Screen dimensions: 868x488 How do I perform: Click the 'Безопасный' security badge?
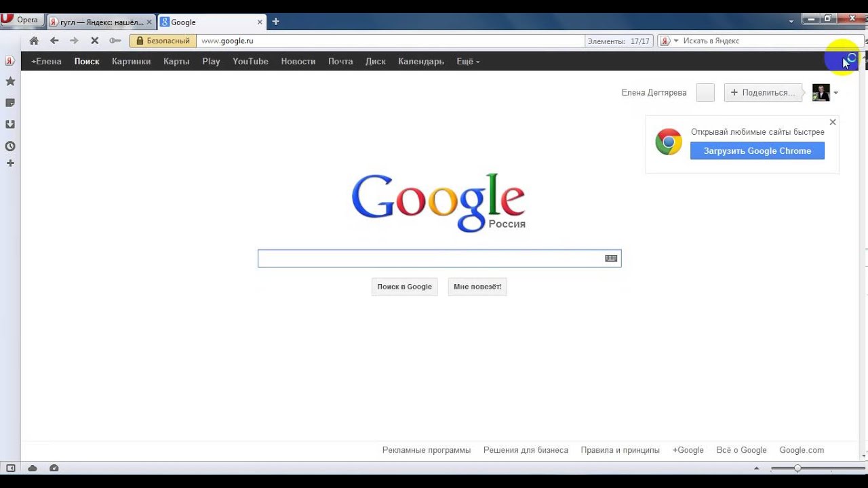pos(163,41)
